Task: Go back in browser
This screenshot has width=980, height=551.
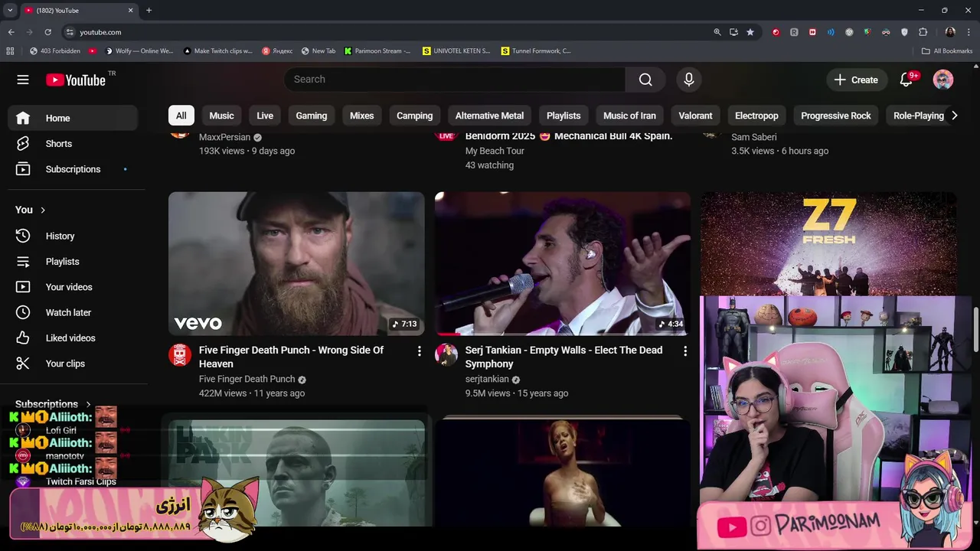Action: click(11, 32)
